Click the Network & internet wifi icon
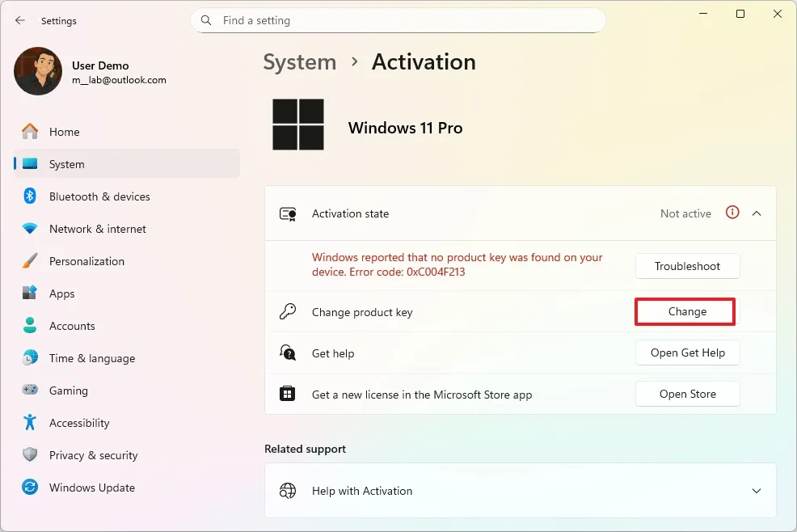The image size is (797, 532). click(x=30, y=229)
